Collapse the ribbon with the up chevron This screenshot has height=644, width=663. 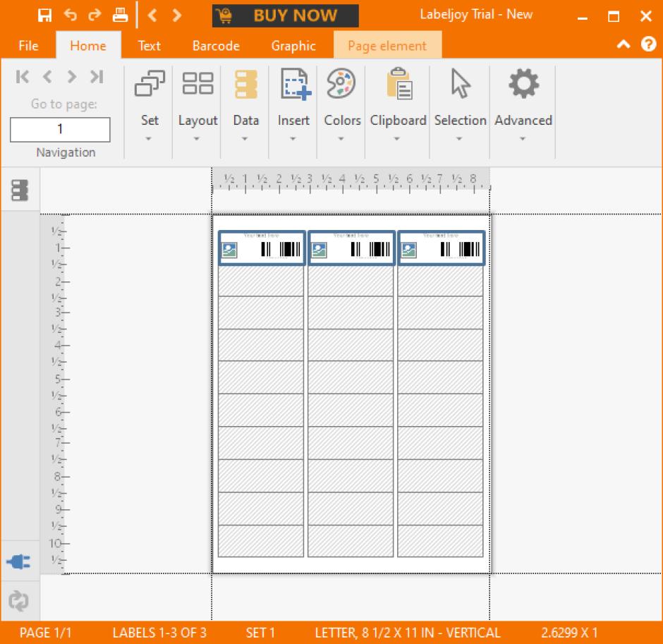[624, 44]
